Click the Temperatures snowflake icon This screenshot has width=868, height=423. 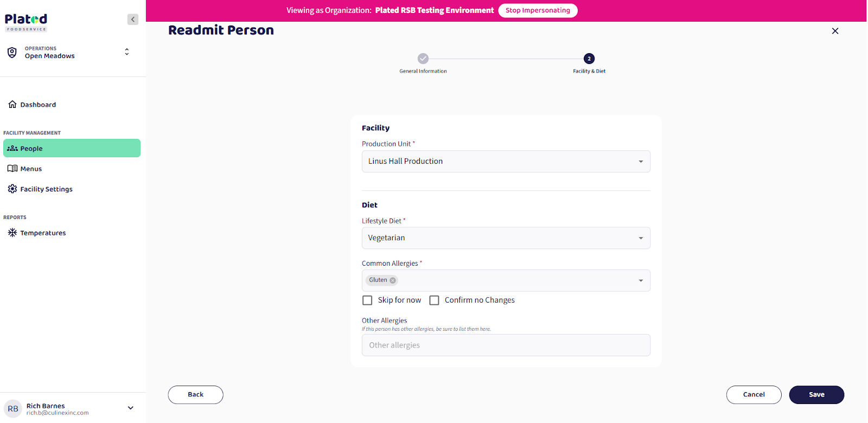[12, 233]
